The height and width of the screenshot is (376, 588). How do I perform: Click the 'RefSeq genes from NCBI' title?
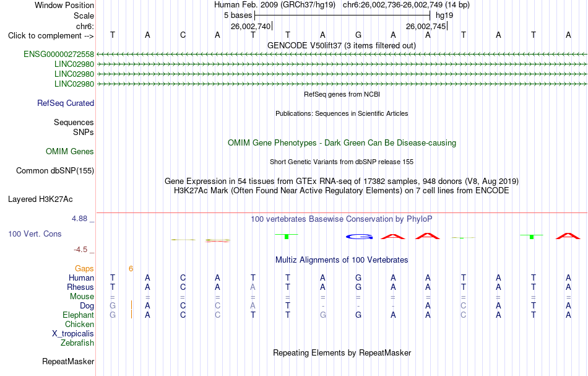click(x=342, y=94)
